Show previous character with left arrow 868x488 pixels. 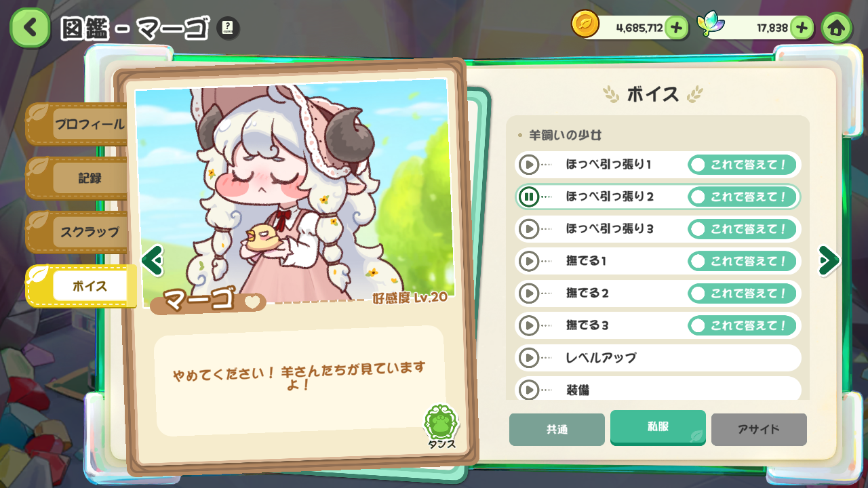click(151, 260)
